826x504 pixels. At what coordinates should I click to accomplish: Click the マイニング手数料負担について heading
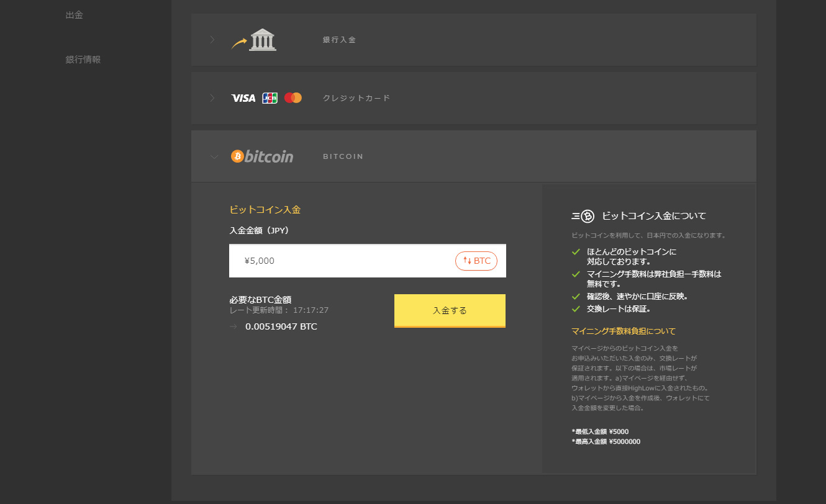[624, 331]
